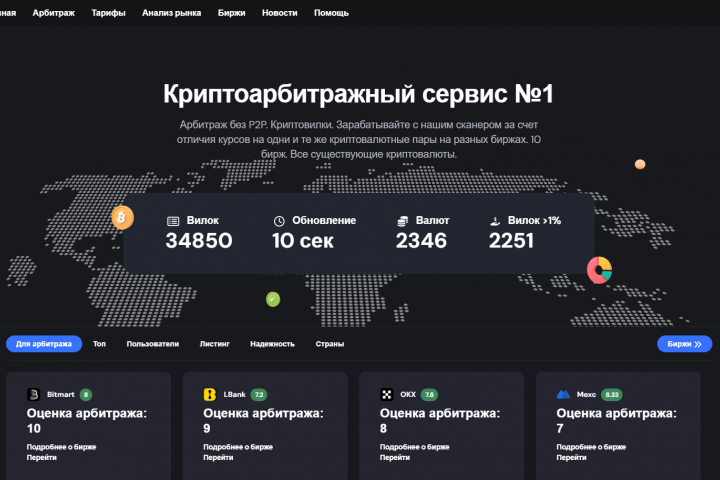Click the clock icon beside Обновление
Screen dimensions: 720x480
[x=279, y=221]
